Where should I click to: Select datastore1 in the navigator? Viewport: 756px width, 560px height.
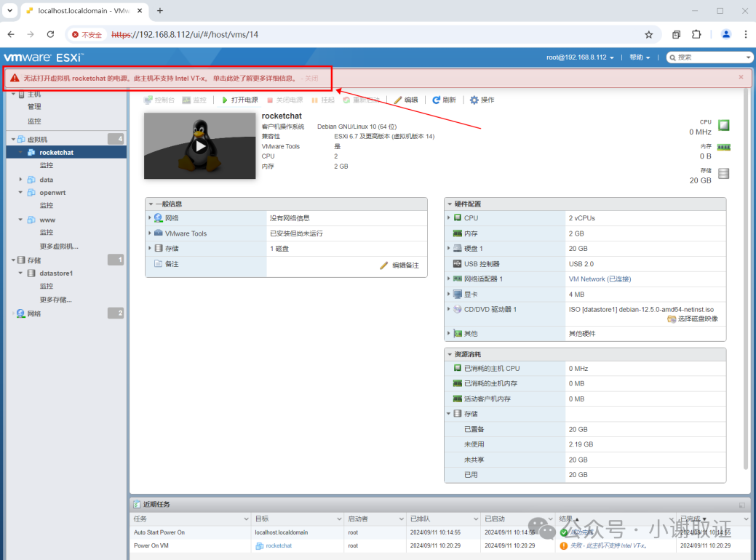tap(56, 273)
